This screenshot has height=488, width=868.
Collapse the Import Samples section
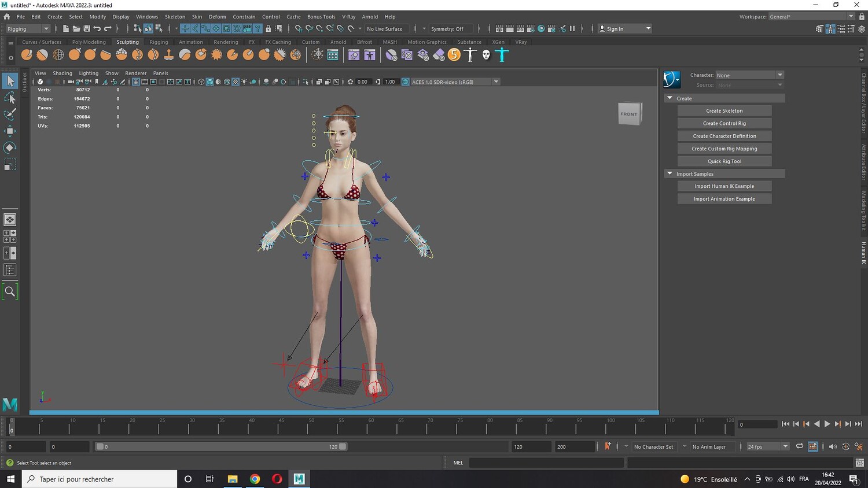tap(670, 174)
